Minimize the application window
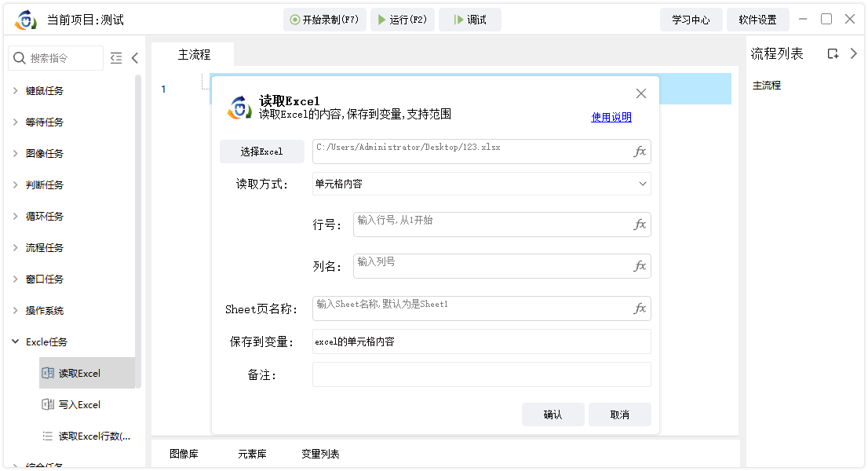The width and height of the screenshot is (868, 471). (803, 19)
